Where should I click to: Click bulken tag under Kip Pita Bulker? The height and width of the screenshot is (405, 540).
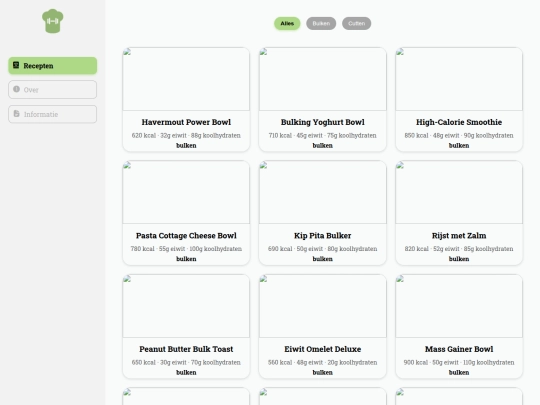(322, 259)
